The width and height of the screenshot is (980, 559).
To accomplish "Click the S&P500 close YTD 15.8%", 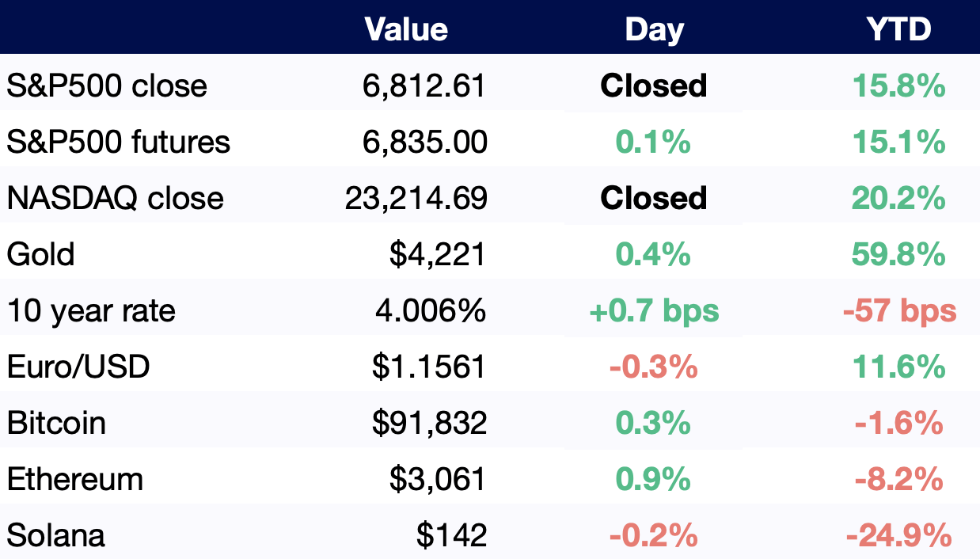I will [898, 86].
